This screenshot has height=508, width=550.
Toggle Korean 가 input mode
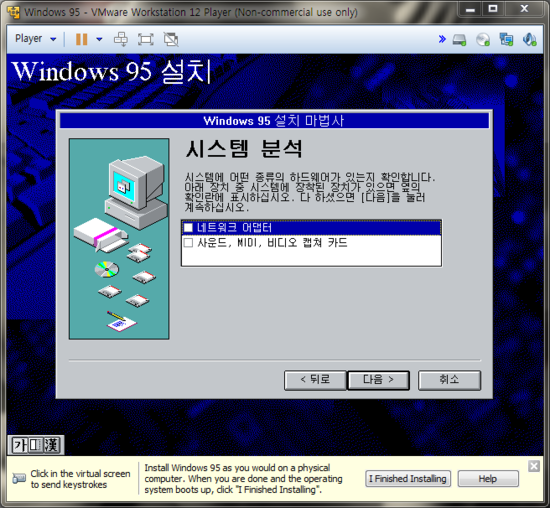20,445
